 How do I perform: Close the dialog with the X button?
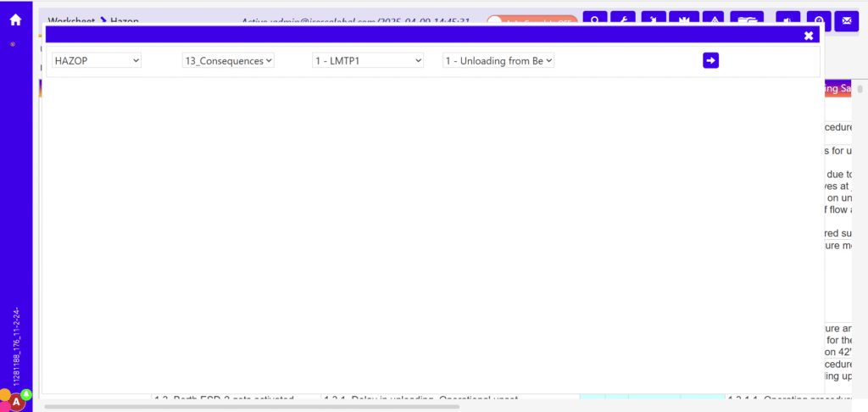[x=809, y=36]
